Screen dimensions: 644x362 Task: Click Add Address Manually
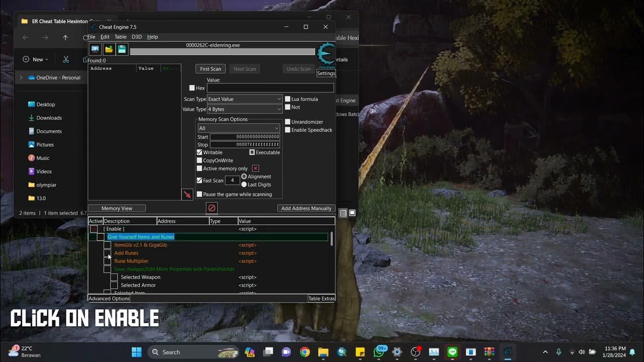pyautogui.click(x=306, y=208)
